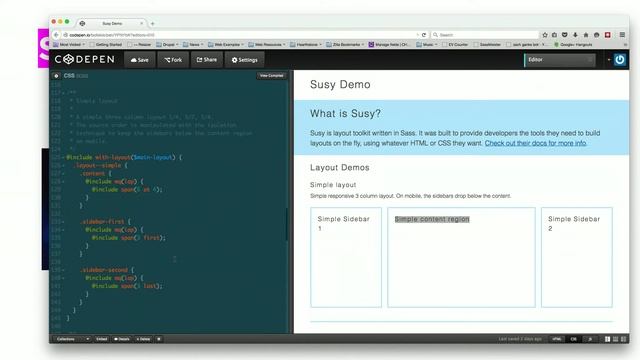The height and width of the screenshot is (360, 640).
Task: Click the Details button in footer
Action: click(x=122, y=339)
